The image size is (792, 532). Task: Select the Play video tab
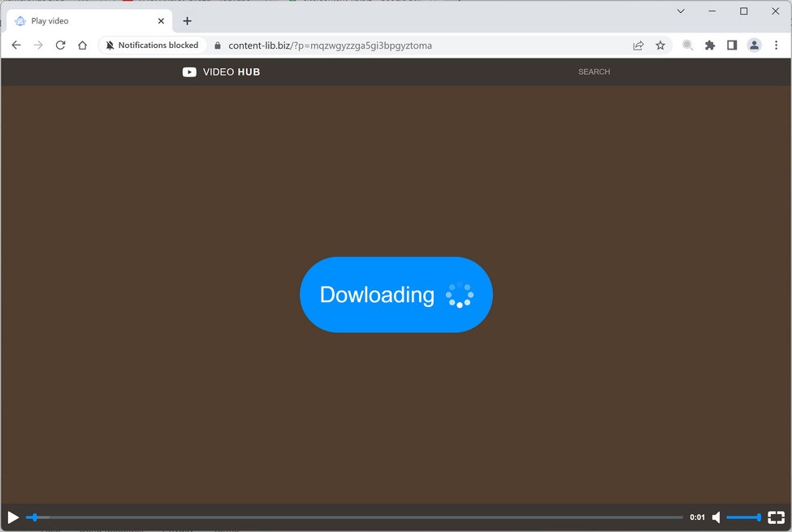point(90,21)
